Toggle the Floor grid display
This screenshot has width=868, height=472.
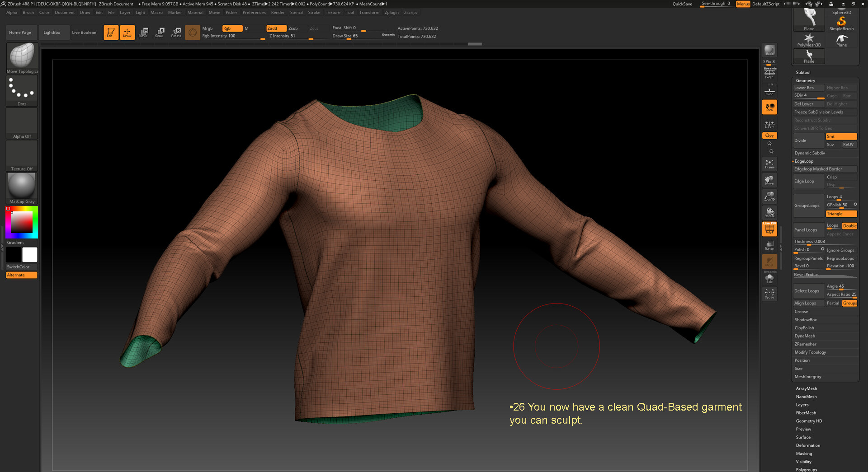tap(769, 90)
